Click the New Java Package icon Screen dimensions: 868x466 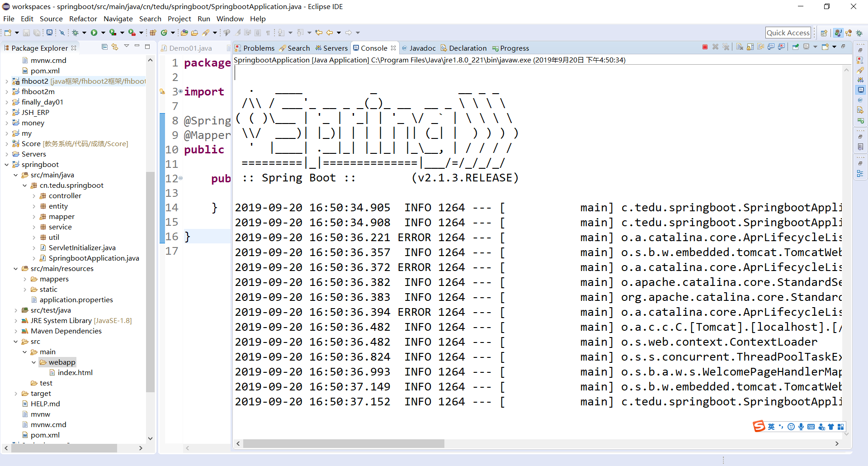click(x=153, y=33)
